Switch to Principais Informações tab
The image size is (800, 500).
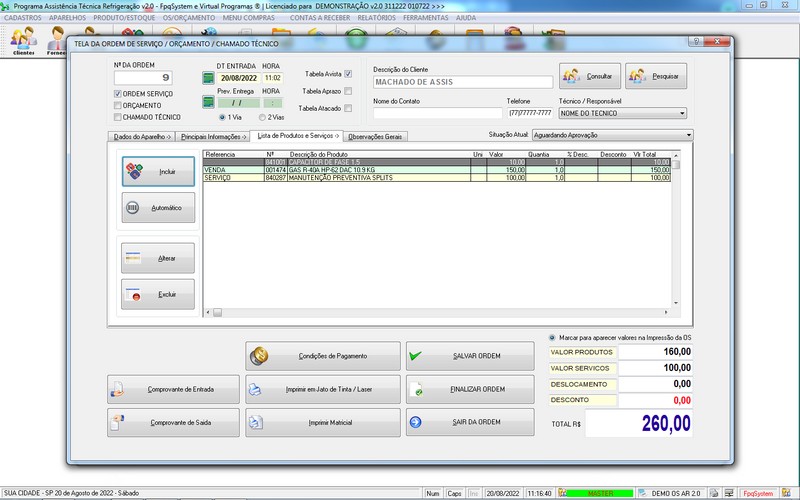pos(213,137)
